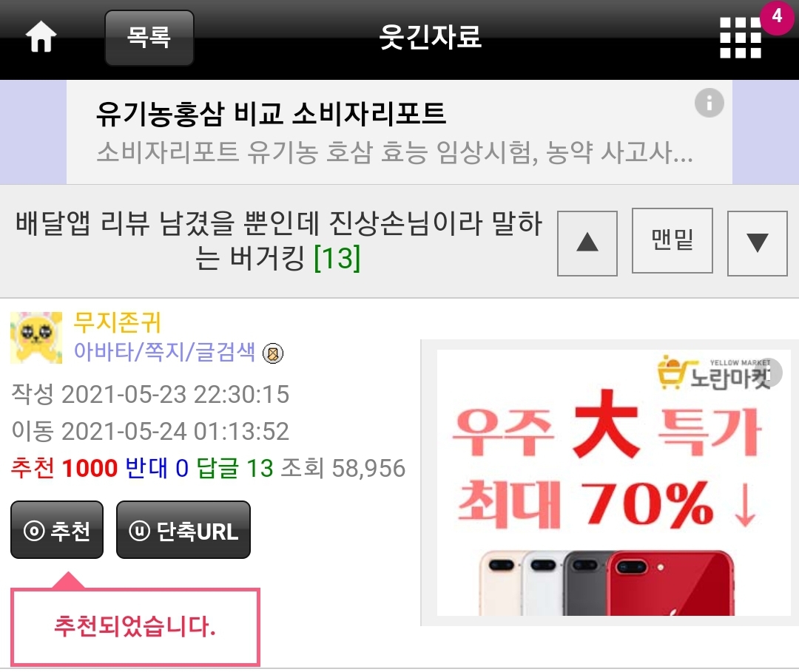Open the grid menu icon
This screenshot has width=799, height=672.
pyautogui.click(x=740, y=38)
